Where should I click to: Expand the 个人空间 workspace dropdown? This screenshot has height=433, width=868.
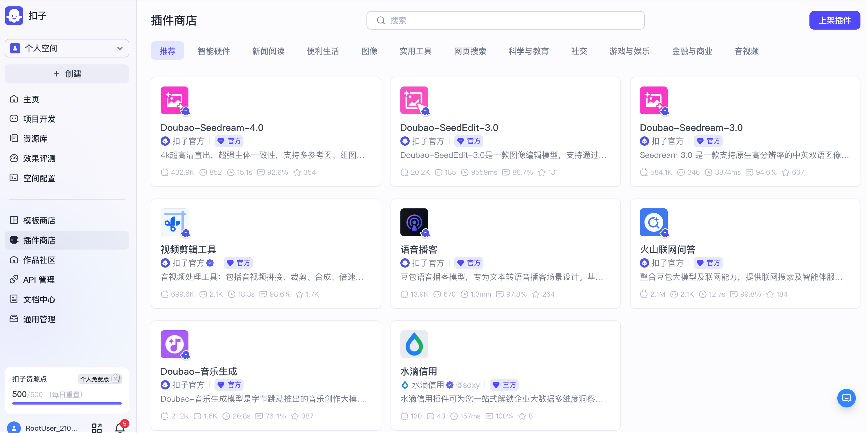[67, 48]
